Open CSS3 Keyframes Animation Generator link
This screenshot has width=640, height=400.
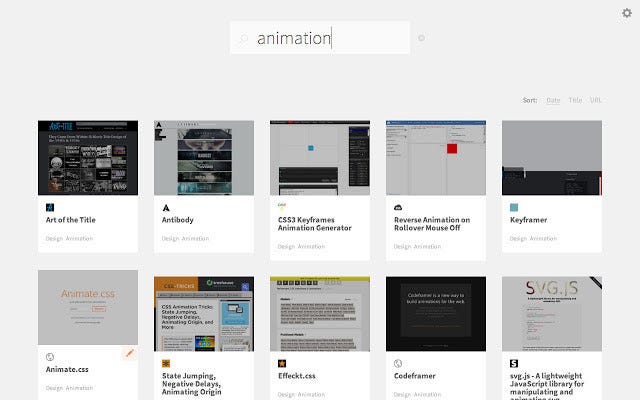click(315, 224)
